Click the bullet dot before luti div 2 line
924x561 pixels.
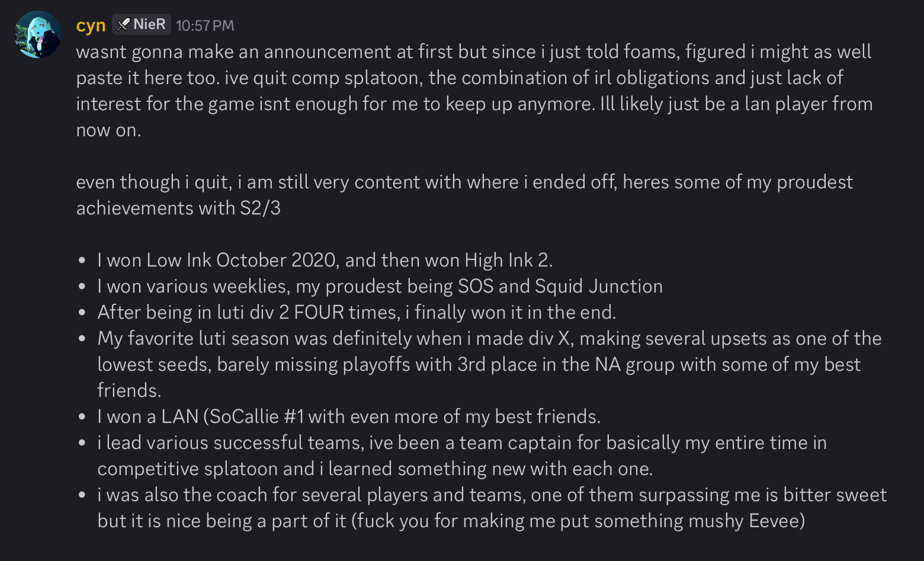click(x=82, y=313)
